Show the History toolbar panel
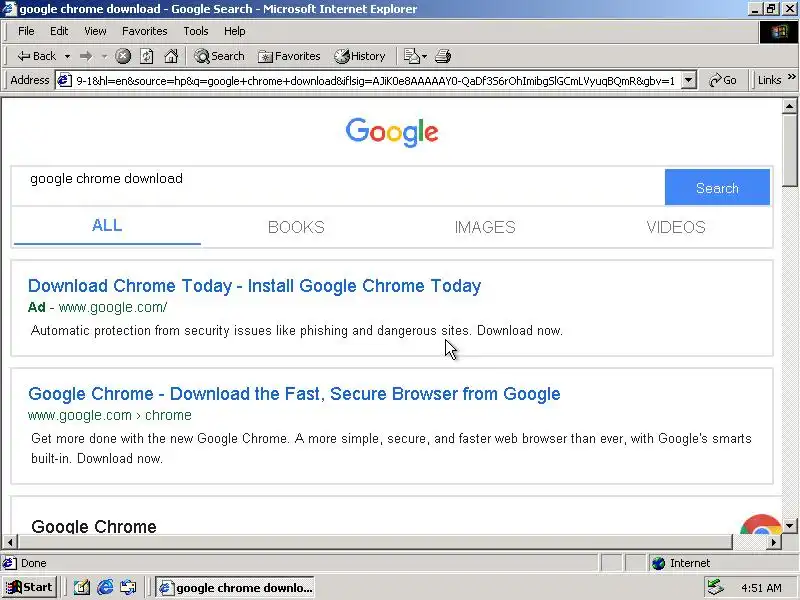The image size is (800, 600). (x=360, y=56)
